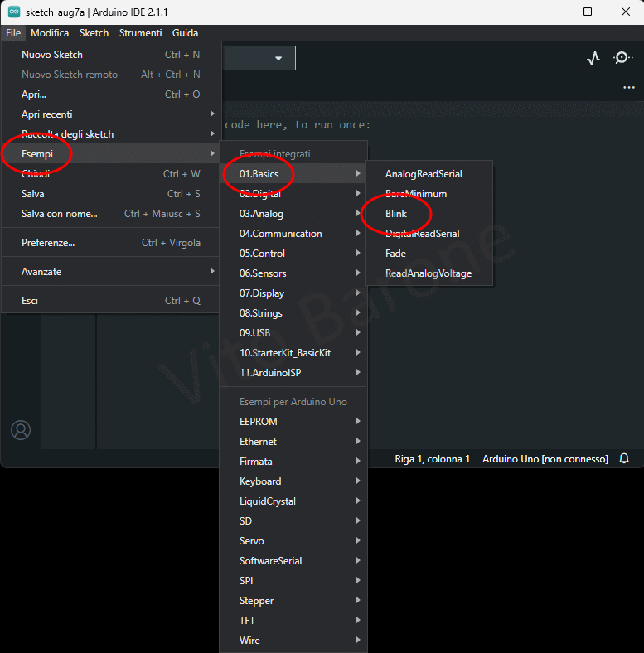Load the ReadAnalogVoltage example

tap(429, 273)
